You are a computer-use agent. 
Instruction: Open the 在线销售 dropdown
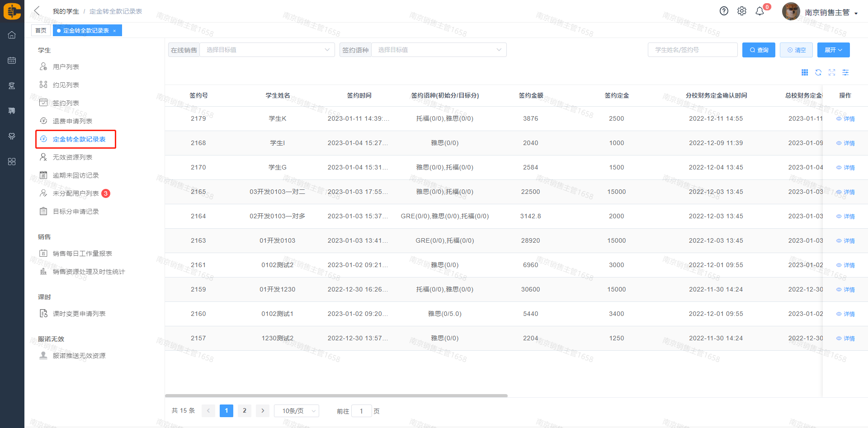(267, 50)
